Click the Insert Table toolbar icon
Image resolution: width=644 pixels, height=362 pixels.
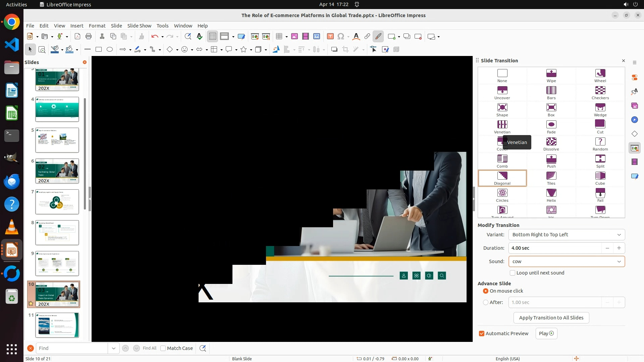[279, 37]
